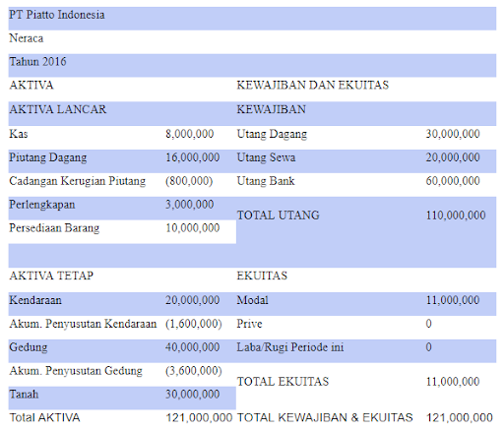Click the 'Kendaraan' asset label
Screen dimensions: 504x430
[35, 300]
